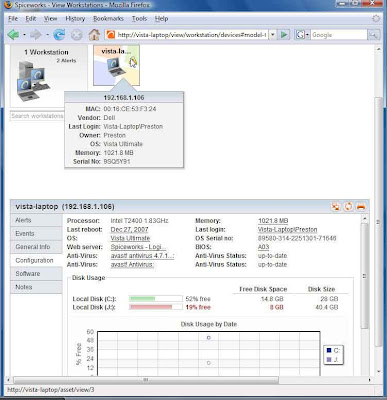Click the J: data point on disk chart

point(209,363)
